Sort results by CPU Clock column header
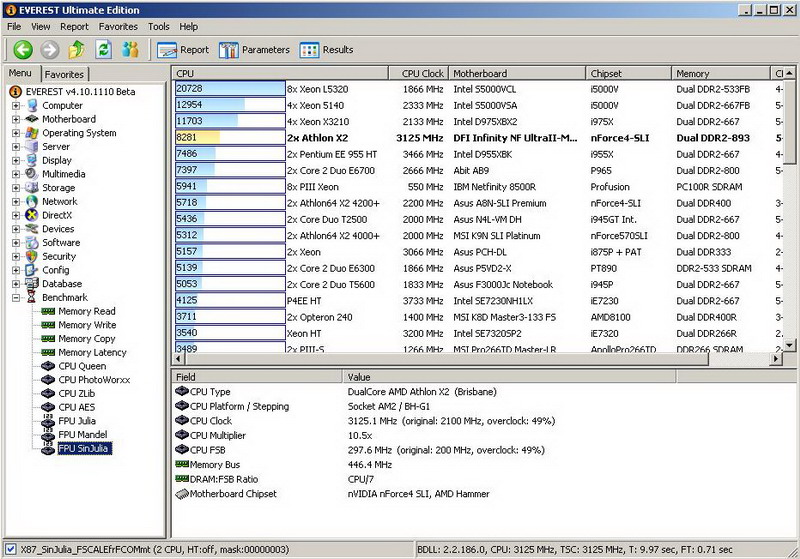This screenshot has width=800, height=559. (x=422, y=74)
